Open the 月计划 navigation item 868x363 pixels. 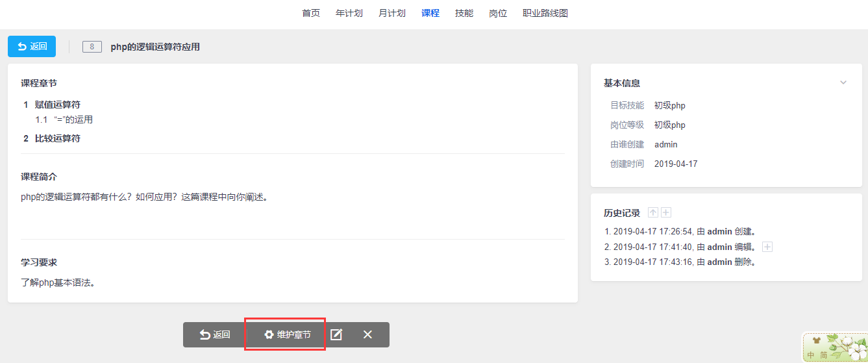(x=392, y=13)
